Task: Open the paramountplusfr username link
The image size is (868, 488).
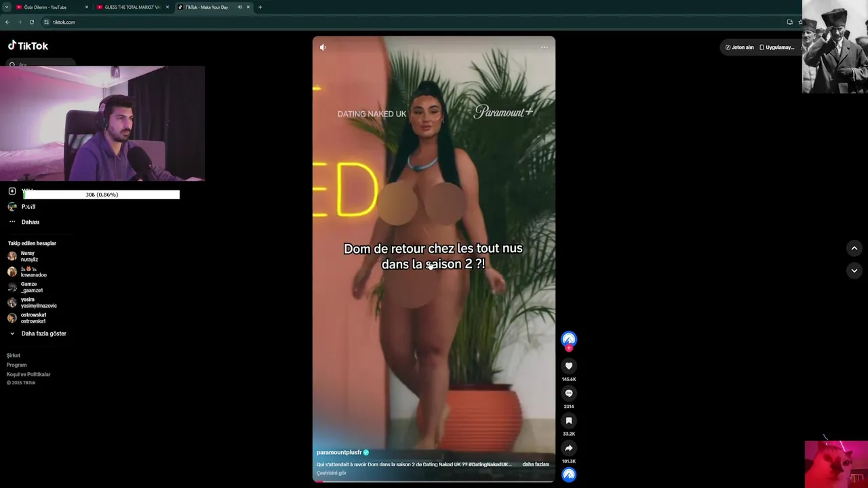Action: [339, 453]
